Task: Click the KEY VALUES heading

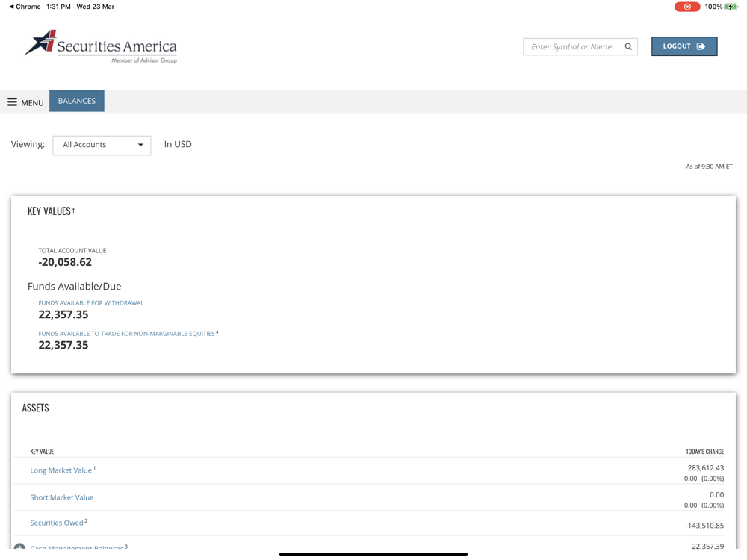Action: 49,211
